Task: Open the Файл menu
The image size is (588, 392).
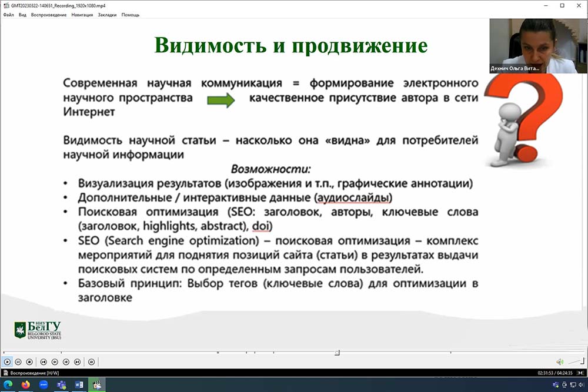Action: point(8,15)
